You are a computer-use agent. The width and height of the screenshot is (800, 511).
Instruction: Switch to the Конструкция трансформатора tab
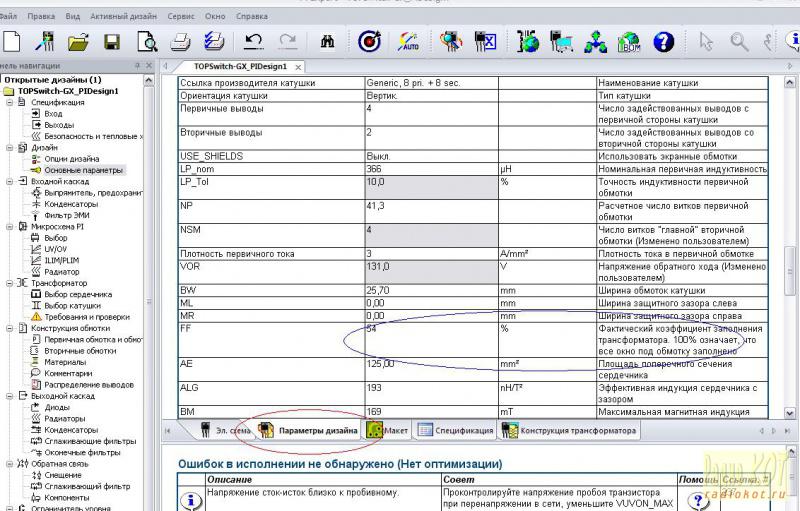tap(576, 431)
